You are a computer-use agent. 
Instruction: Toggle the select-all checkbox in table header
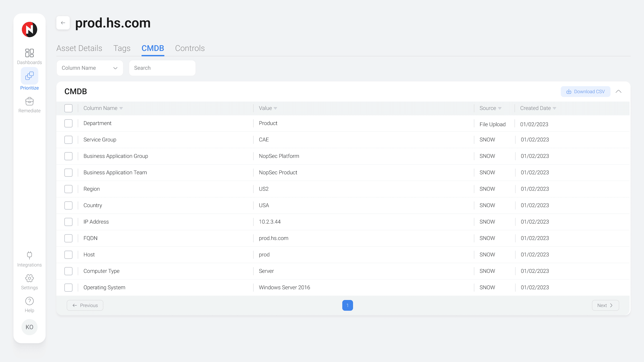68,108
